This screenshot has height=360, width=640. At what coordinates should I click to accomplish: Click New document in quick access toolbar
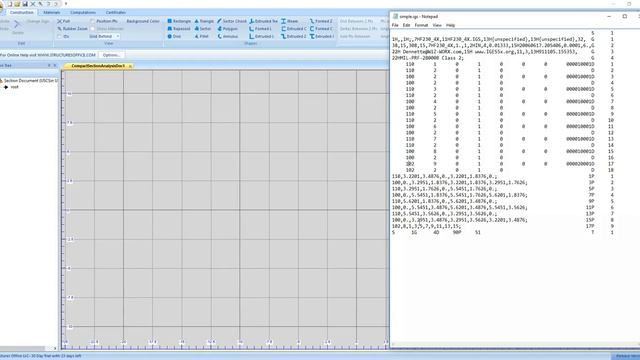[x=10, y=4]
